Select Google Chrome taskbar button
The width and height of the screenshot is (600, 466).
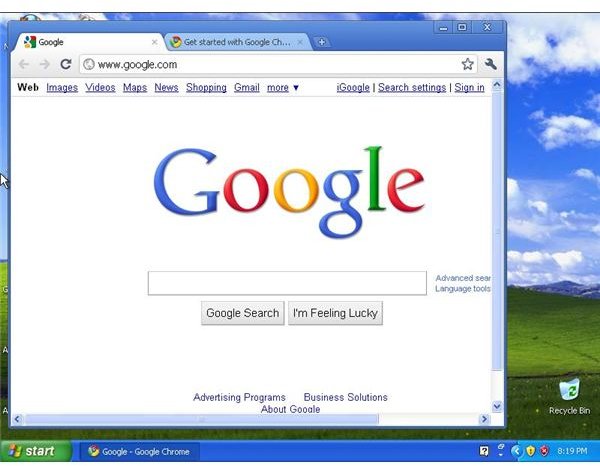click(x=139, y=451)
